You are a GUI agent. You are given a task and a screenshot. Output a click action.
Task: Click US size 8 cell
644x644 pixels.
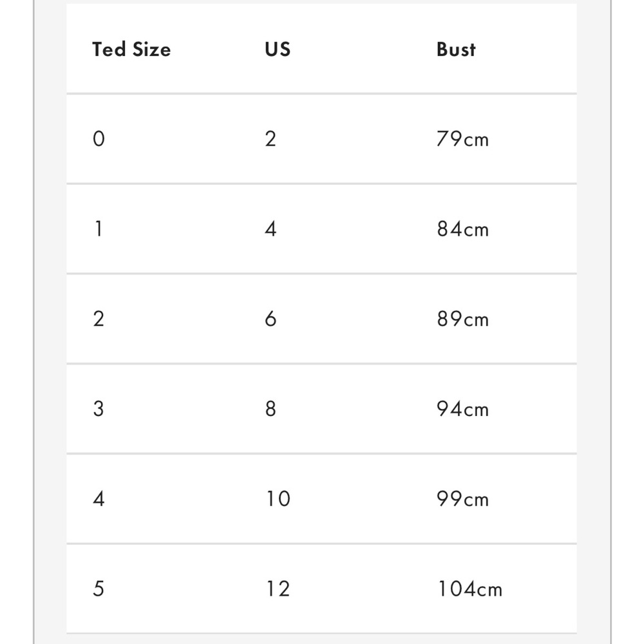(270, 409)
